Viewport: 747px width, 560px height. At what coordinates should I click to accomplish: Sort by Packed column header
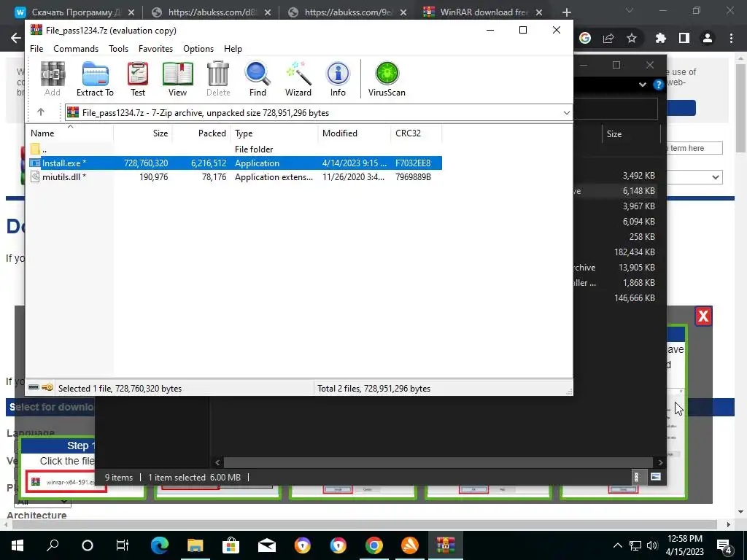tap(201, 133)
